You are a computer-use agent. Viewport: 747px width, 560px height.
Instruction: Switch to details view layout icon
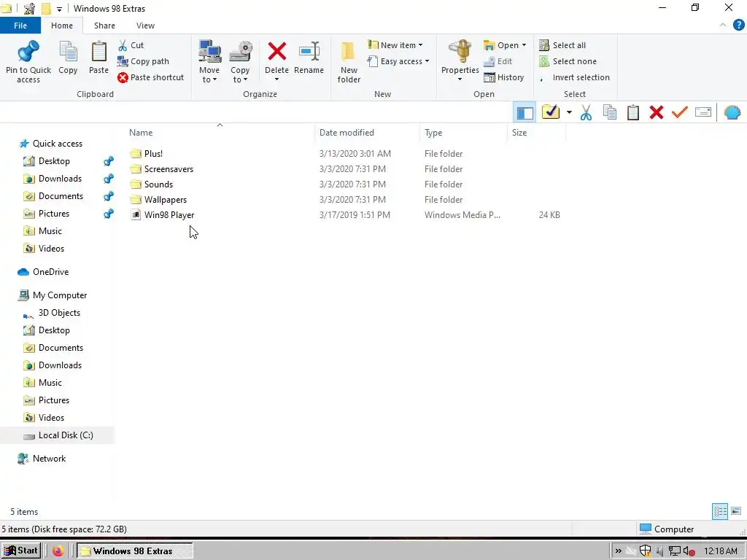pos(720,511)
